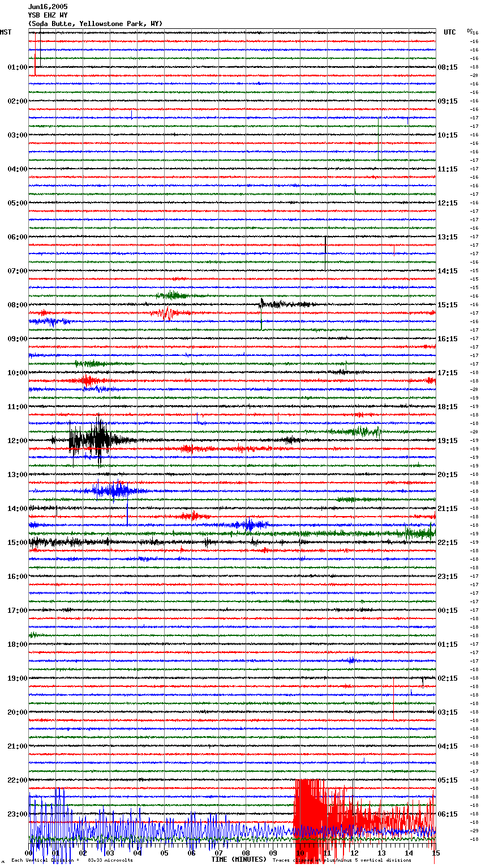Click the bottom minute-axis label '05'
481x868 pixels.
click(x=164, y=853)
